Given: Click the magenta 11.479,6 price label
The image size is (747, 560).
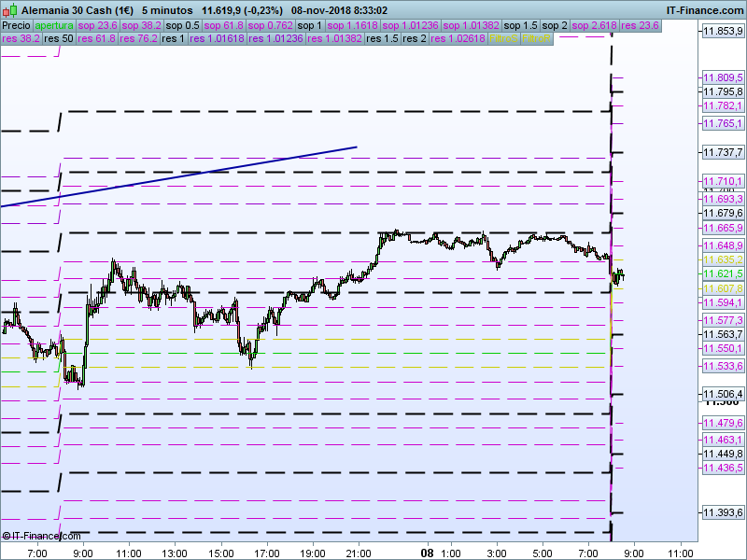Looking at the screenshot, I should tap(723, 424).
